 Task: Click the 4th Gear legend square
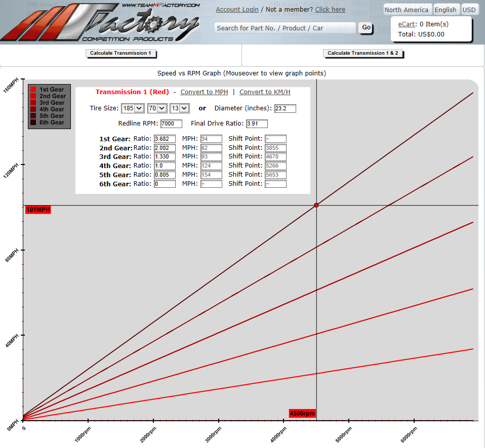coord(33,109)
